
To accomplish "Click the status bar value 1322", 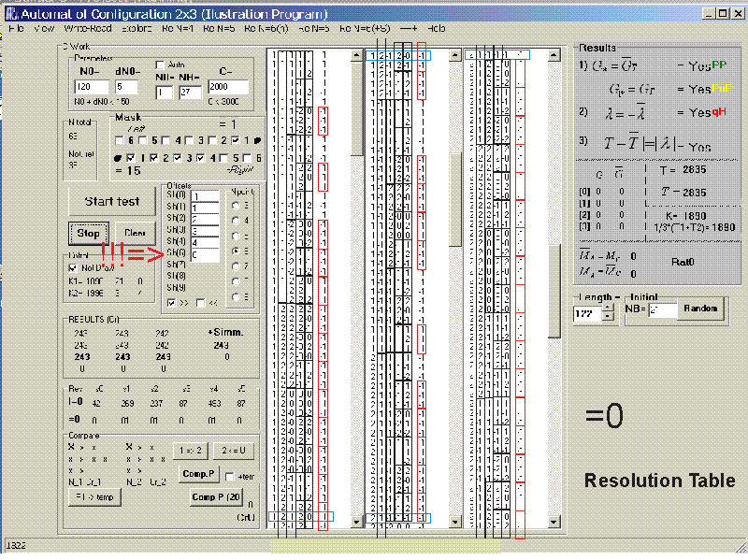I will pyautogui.click(x=16, y=546).
